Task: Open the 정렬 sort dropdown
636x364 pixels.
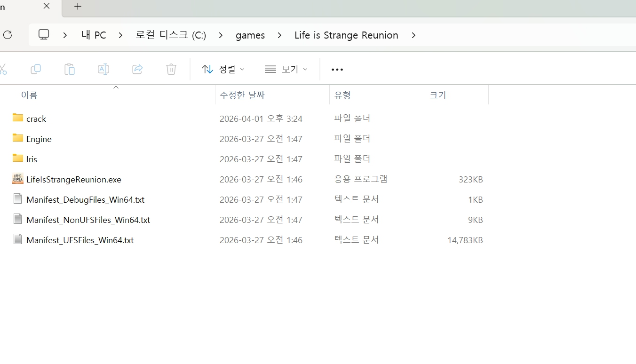Action: pyautogui.click(x=223, y=70)
